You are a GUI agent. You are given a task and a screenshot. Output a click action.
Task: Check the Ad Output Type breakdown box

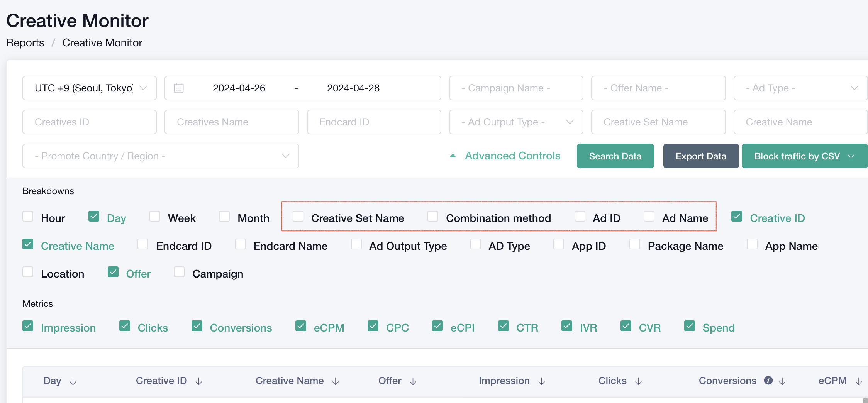pos(356,244)
